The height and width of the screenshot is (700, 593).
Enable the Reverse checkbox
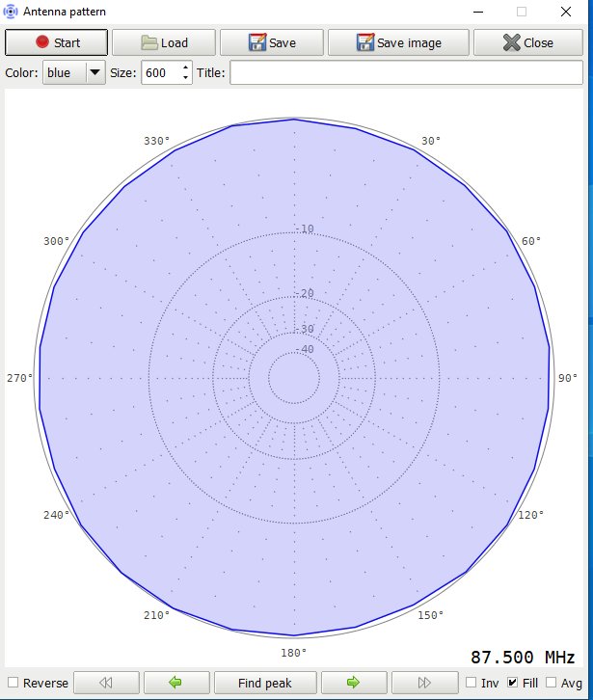(13, 683)
